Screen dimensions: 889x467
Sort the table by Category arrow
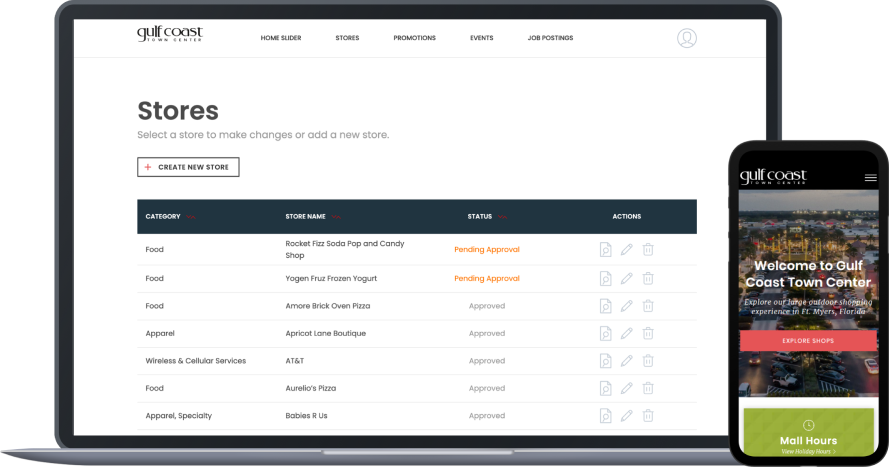click(x=191, y=217)
